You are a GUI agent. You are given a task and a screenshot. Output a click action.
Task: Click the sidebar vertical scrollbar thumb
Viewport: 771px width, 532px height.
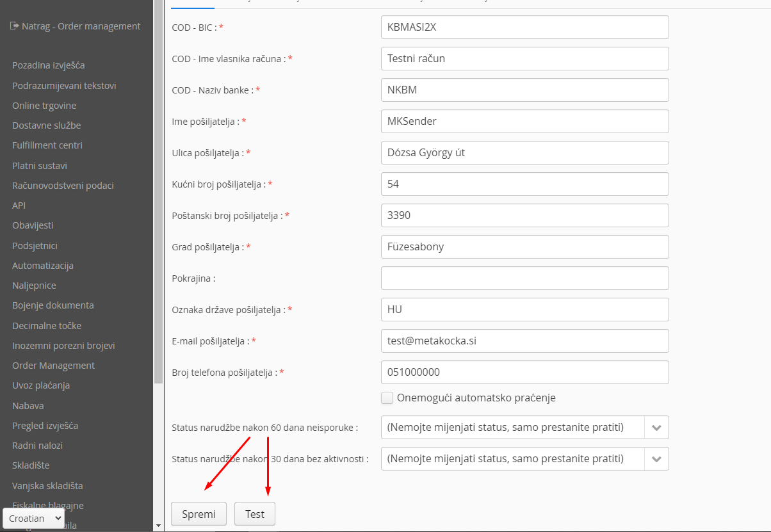pyautogui.click(x=159, y=192)
